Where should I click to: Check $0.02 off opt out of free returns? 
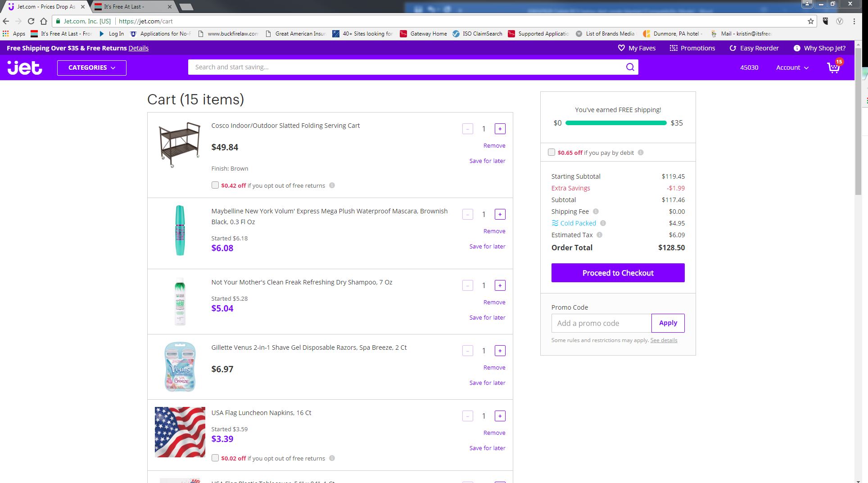click(215, 458)
